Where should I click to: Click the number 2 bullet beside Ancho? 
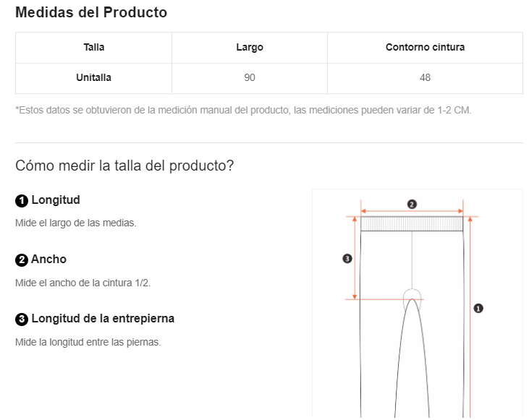pyautogui.click(x=22, y=260)
